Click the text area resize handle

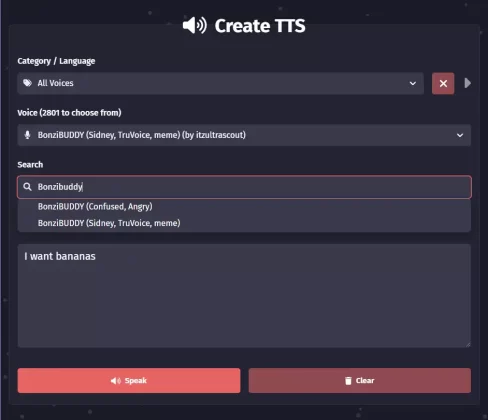click(x=468, y=345)
